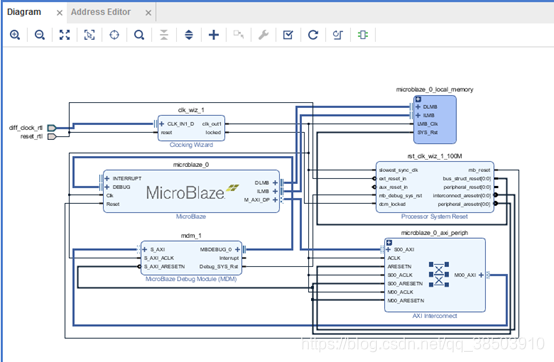This screenshot has height=362, width=554.
Task: Click the Clocking Wizard label
Action: [x=191, y=145]
